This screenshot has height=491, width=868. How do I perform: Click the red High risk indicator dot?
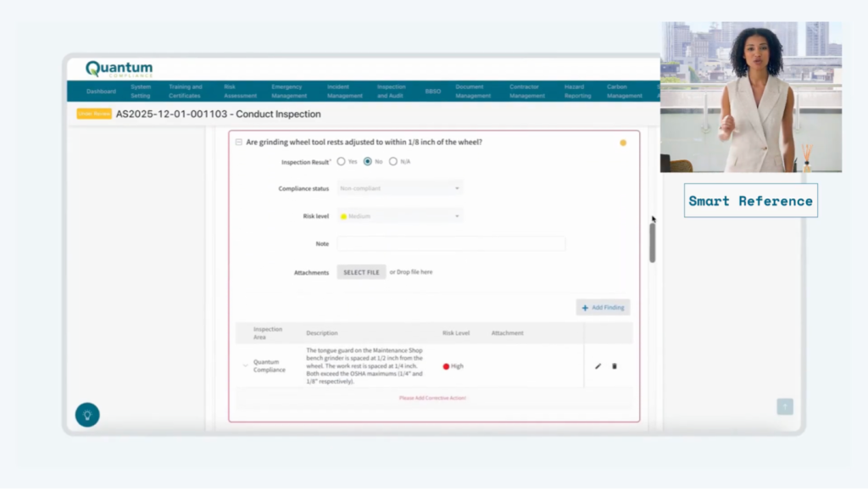[x=446, y=366]
